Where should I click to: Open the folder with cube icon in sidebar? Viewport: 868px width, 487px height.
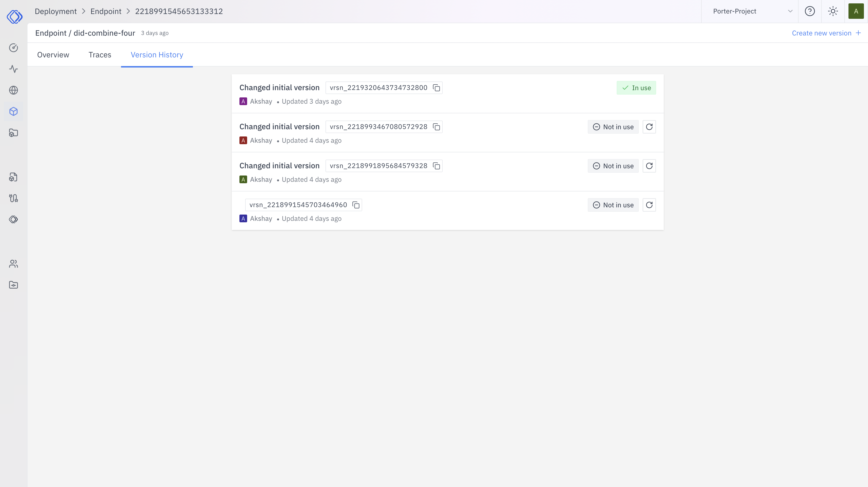(x=14, y=133)
